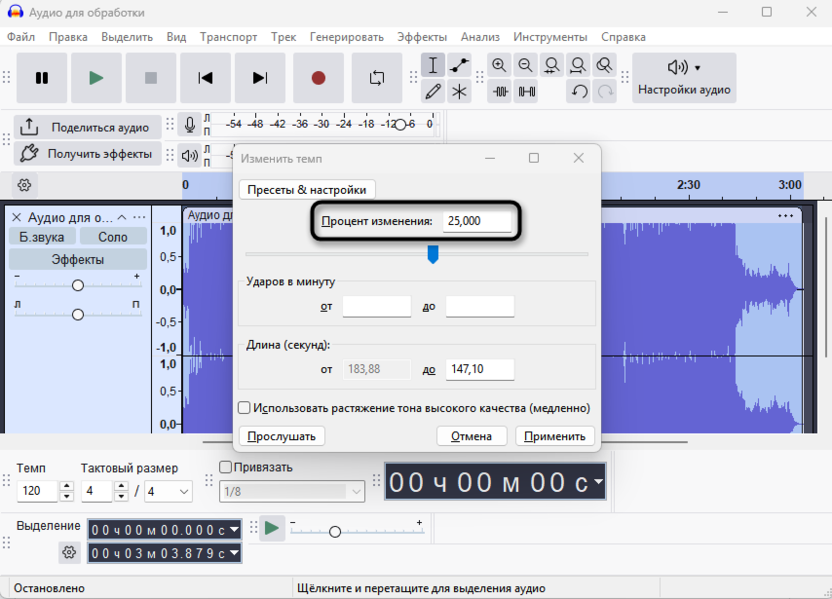832x599 pixels.
Task: Select the Envelope tool
Action: (x=459, y=66)
